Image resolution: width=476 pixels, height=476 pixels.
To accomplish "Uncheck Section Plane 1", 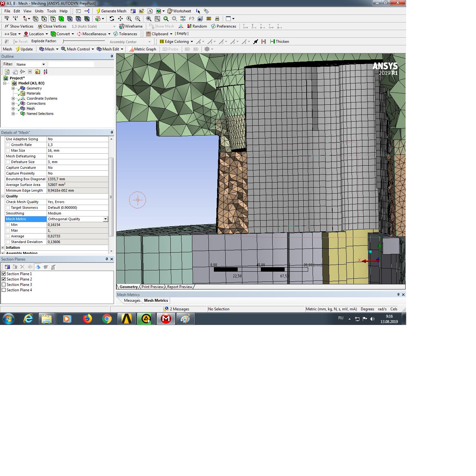I will click(x=4, y=274).
